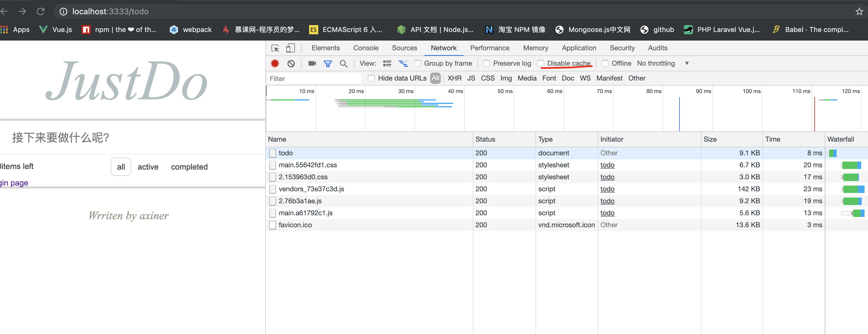Open the npm bookmark
Image resolution: width=868 pixels, height=334 pixels.
pyautogui.click(x=119, y=30)
